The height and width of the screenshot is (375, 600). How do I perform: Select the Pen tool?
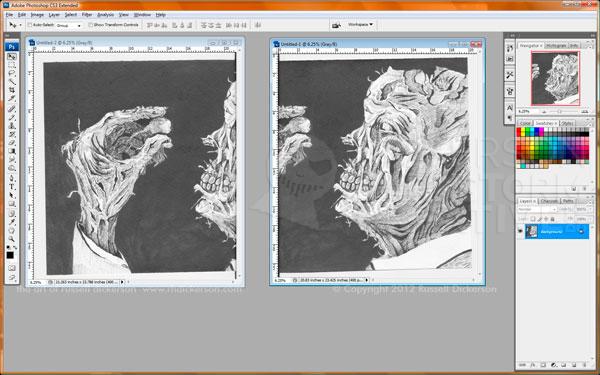(12, 178)
